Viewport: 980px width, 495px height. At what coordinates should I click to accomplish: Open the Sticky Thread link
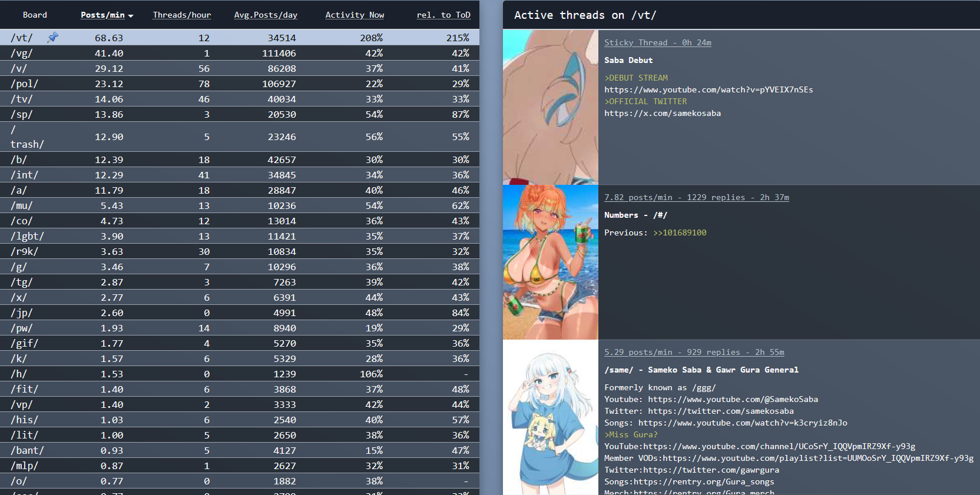(657, 42)
